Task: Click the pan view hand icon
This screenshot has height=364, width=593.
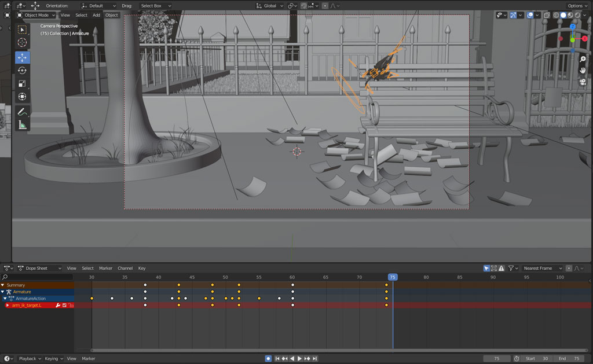Action: (583, 71)
